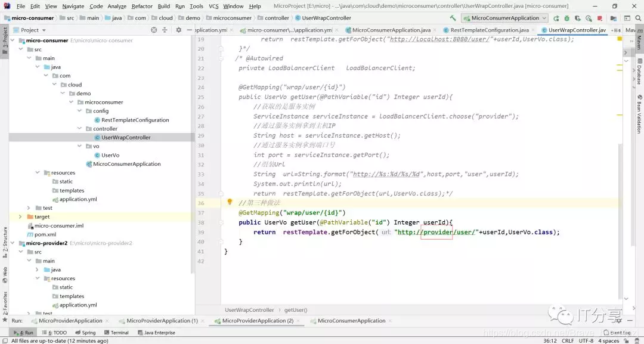Screen dimensions: 644x344
Task: Click the locate target icon in Project panel
Action: [154, 30]
